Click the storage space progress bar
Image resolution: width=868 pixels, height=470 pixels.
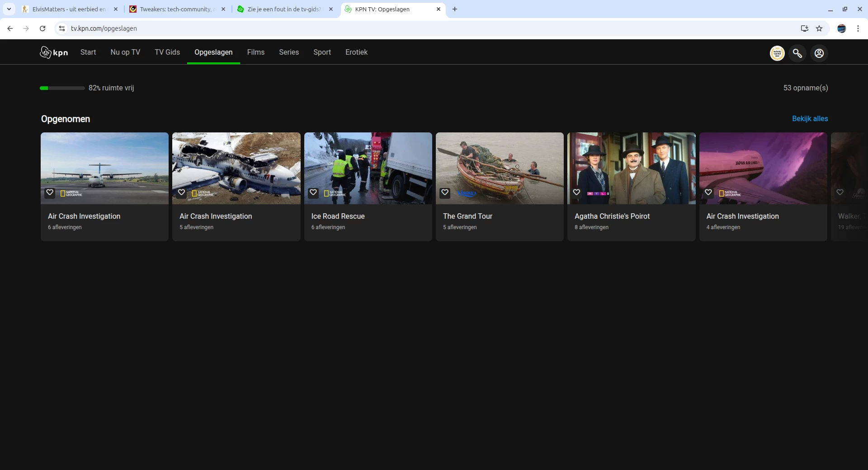tap(62, 88)
